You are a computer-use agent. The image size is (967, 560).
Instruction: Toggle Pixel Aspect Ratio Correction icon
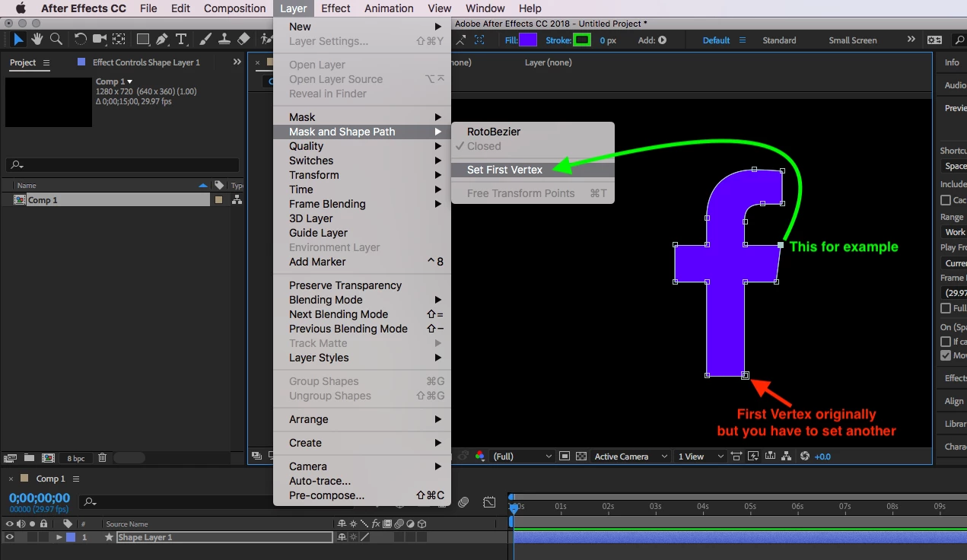736,457
